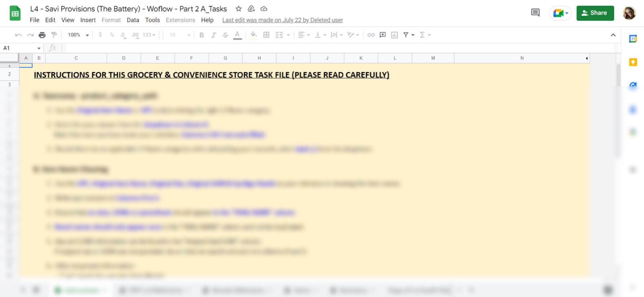This screenshot has width=644, height=297.
Task: Click the document title to rename
Action: (128, 9)
